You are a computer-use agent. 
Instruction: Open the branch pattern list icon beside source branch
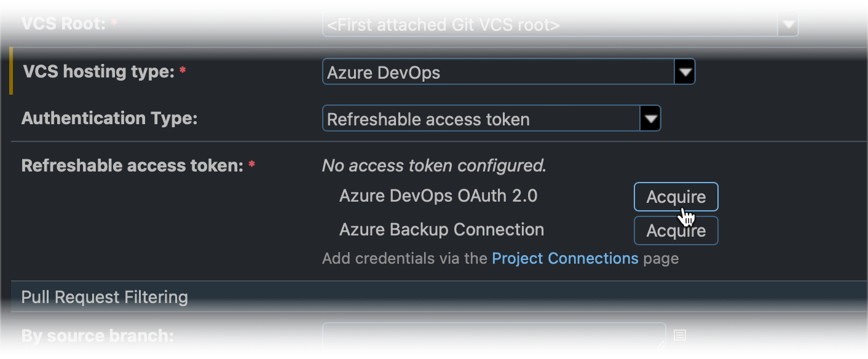pyautogui.click(x=679, y=335)
